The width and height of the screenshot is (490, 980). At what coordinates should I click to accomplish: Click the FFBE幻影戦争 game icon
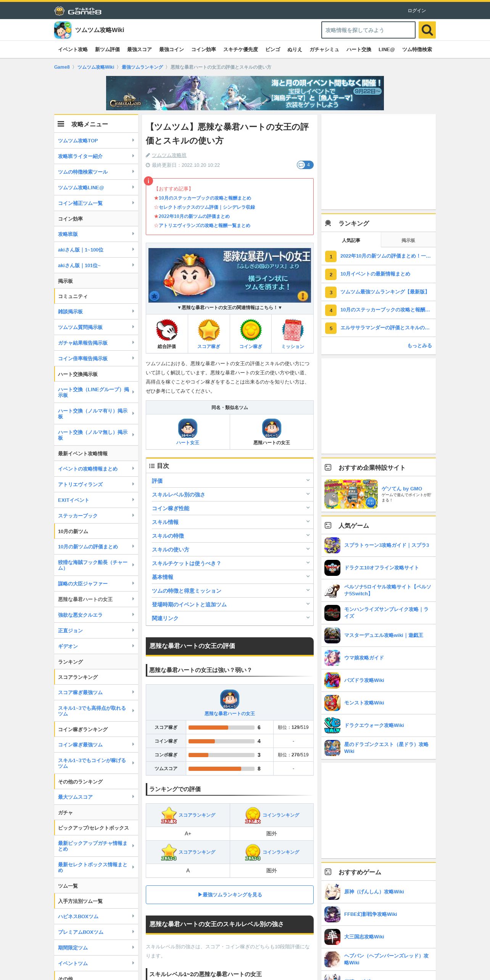pos(332,914)
